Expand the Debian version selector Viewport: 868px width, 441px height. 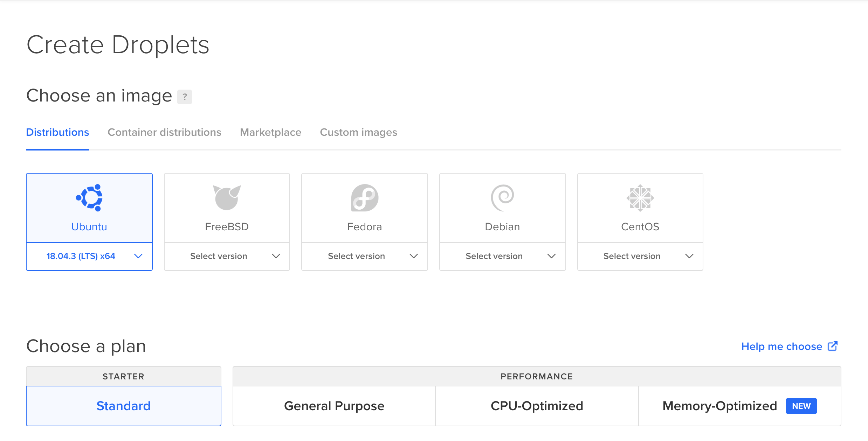click(x=502, y=256)
